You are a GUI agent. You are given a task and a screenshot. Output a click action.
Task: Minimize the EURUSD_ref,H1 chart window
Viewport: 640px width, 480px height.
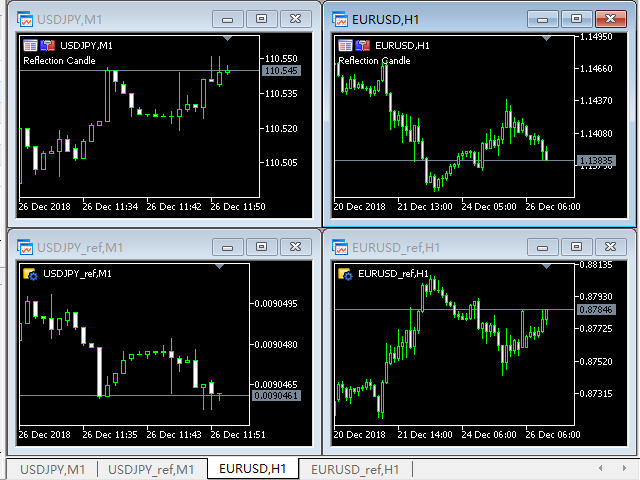(x=542, y=247)
